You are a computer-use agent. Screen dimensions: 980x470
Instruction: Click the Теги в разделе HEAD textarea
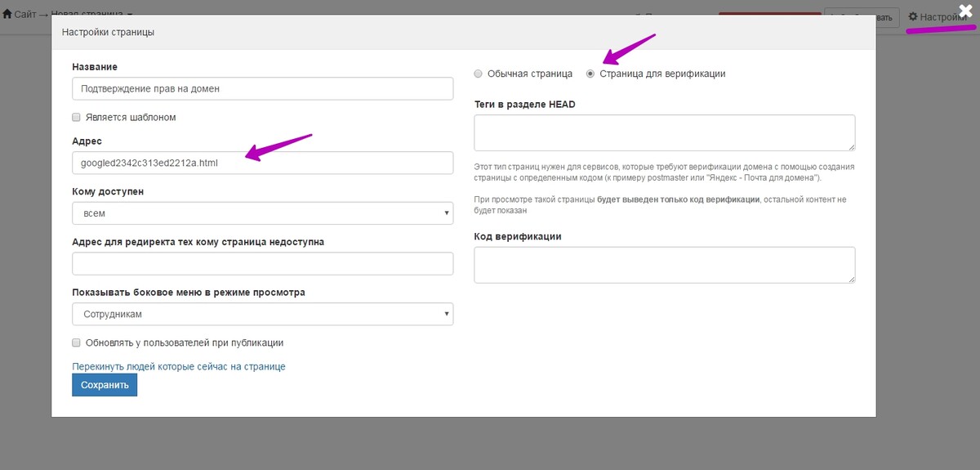point(664,132)
